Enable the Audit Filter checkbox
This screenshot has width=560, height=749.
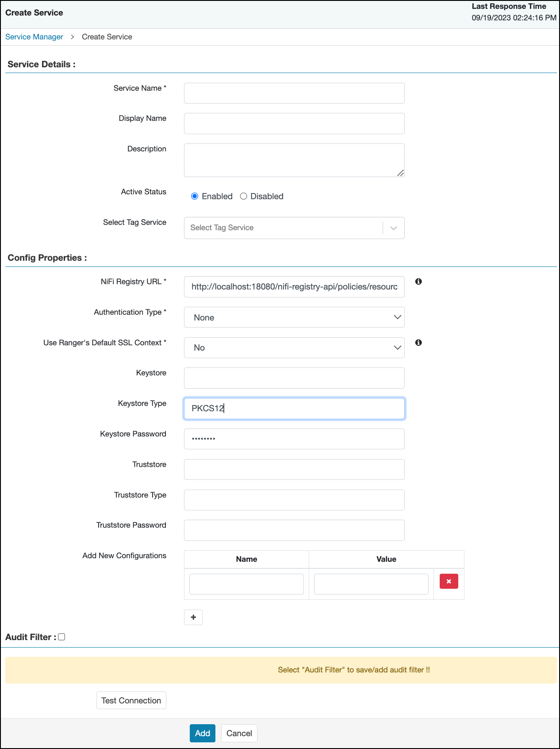[x=62, y=637]
